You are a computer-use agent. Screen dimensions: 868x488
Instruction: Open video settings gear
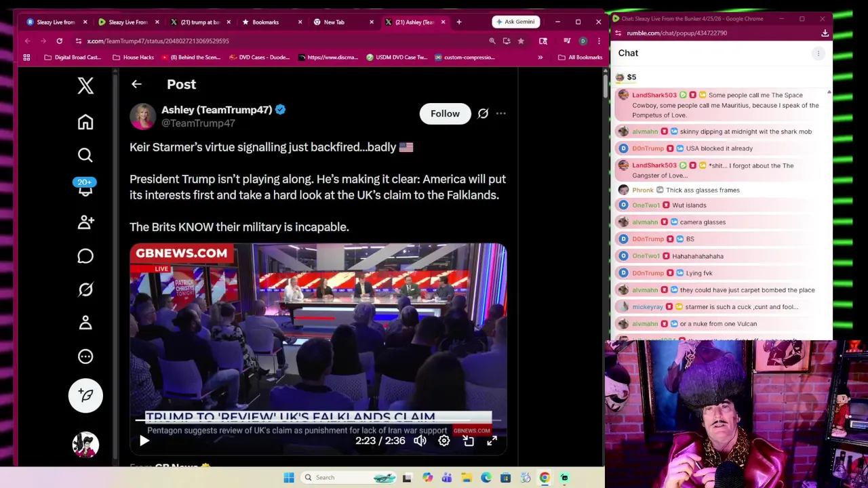click(443, 441)
